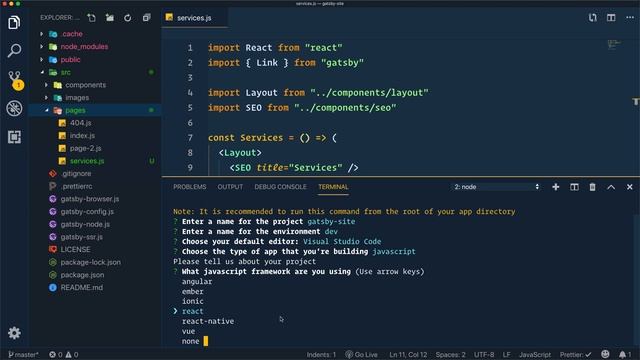This screenshot has width=640, height=360.
Task: Open changes icon in editor toolbar
Action: pyautogui.click(x=593, y=18)
